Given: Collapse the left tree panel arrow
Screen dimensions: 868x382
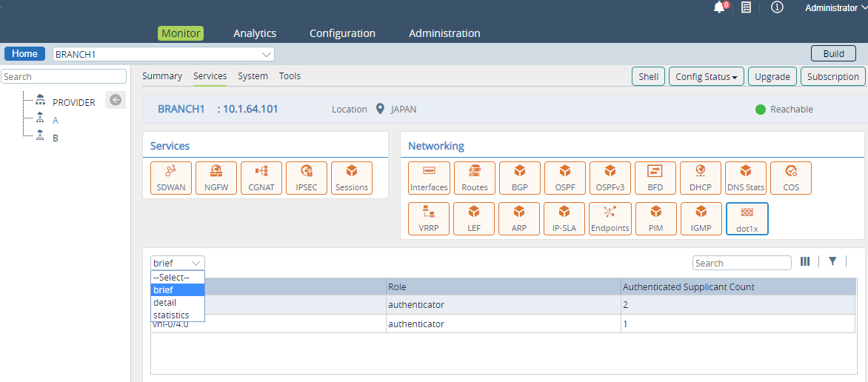Looking at the screenshot, I should click(x=116, y=101).
